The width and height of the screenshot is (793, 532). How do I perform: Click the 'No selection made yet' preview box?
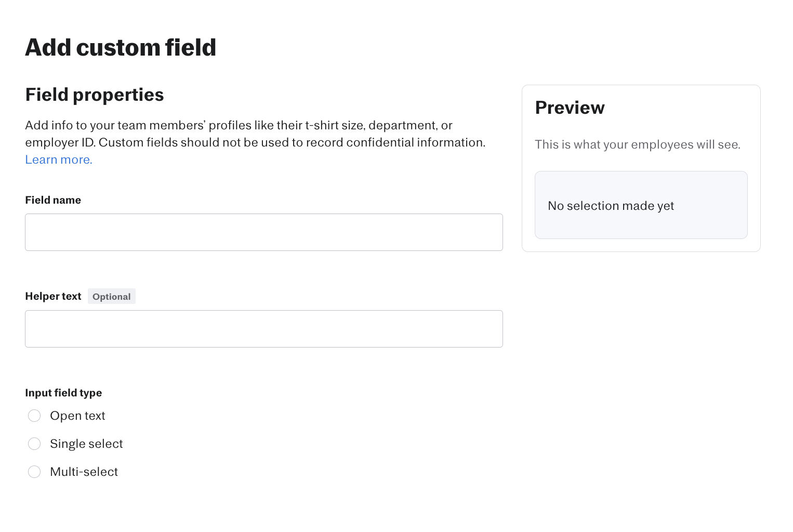click(x=641, y=205)
